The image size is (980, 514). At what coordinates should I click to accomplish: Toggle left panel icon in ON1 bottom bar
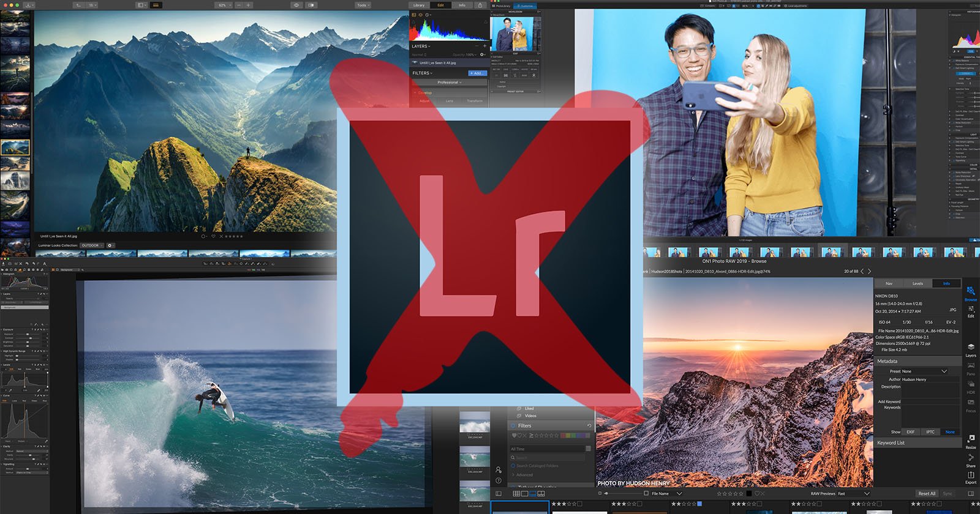click(x=499, y=493)
